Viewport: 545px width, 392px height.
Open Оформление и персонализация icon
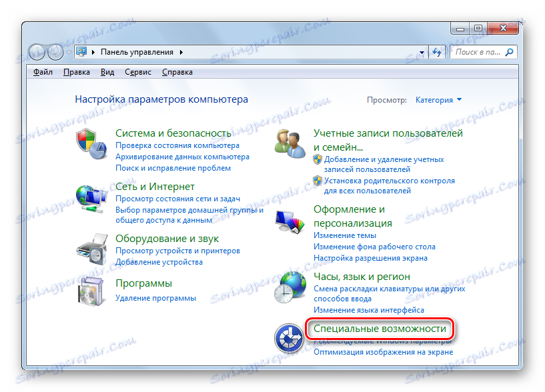point(290,219)
